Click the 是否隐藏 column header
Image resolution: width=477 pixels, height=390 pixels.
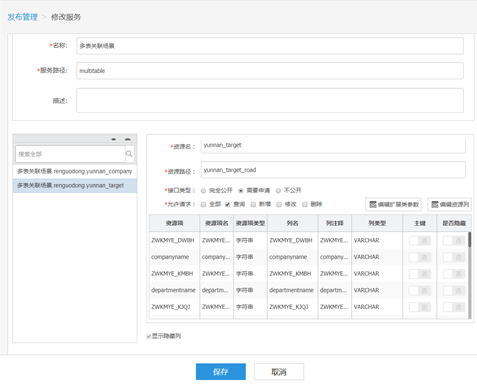tap(454, 223)
